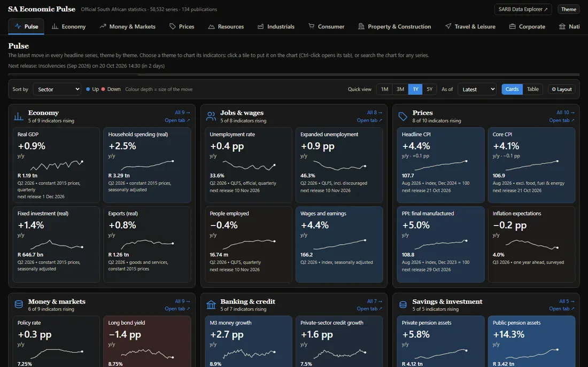Open Savings & investment section tab link
Viewport: 588px width, 367px height.
(562, 309)
